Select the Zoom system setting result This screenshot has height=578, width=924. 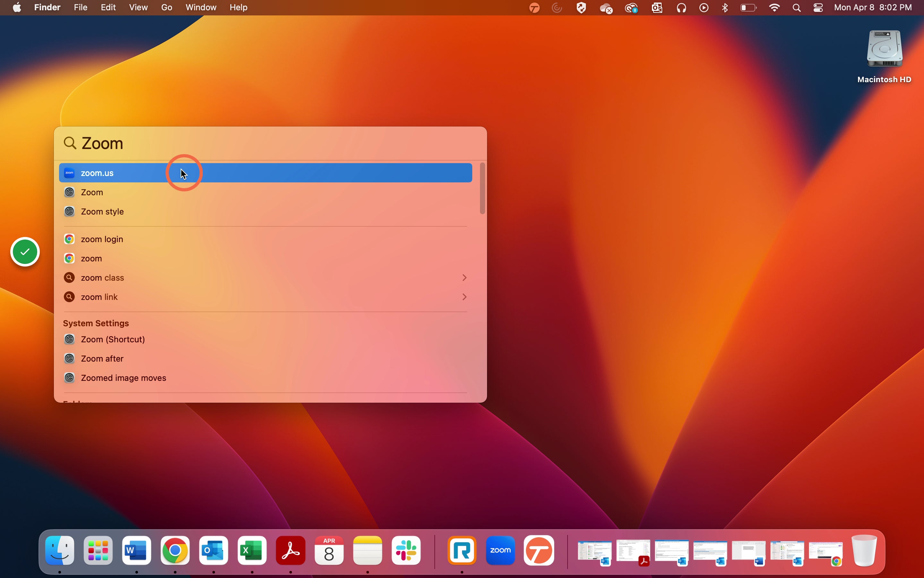pos(265,192)
